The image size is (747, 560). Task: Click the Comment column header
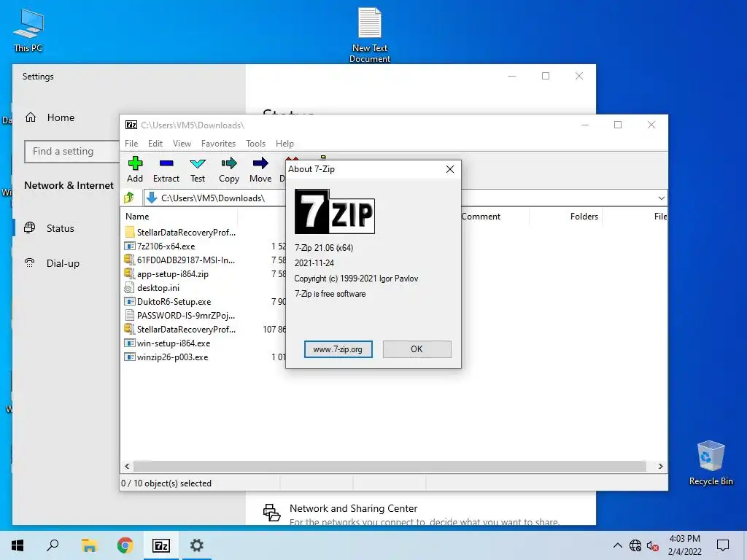[x=481, y=216]
